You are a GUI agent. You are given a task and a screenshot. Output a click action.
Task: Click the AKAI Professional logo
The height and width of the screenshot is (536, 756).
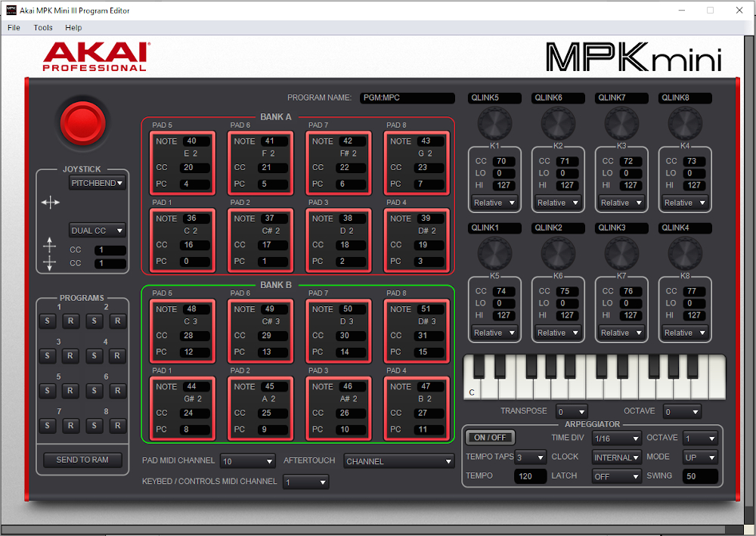coord(96,57)
